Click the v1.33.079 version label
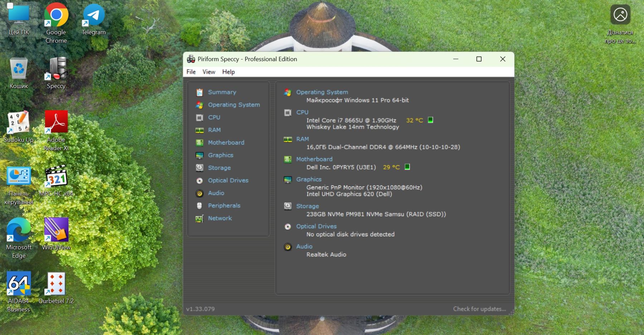 [x=200, y=309]
